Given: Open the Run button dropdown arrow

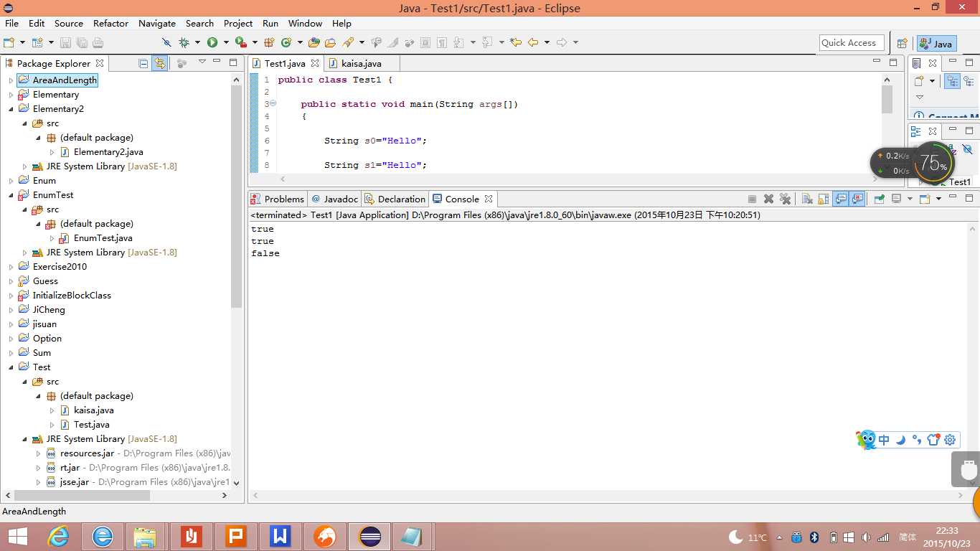Looking at the screenshot, I should coord(225,43).
